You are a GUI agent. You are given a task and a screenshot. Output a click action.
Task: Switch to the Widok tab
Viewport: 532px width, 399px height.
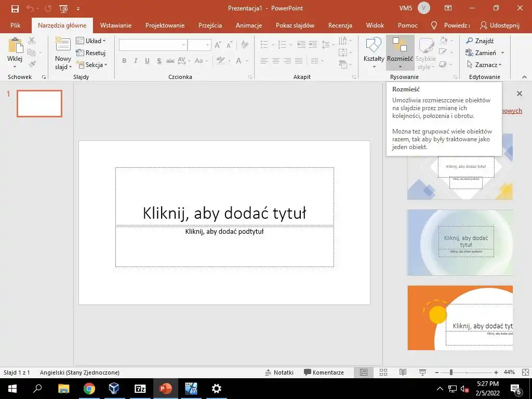click(375, 25)
